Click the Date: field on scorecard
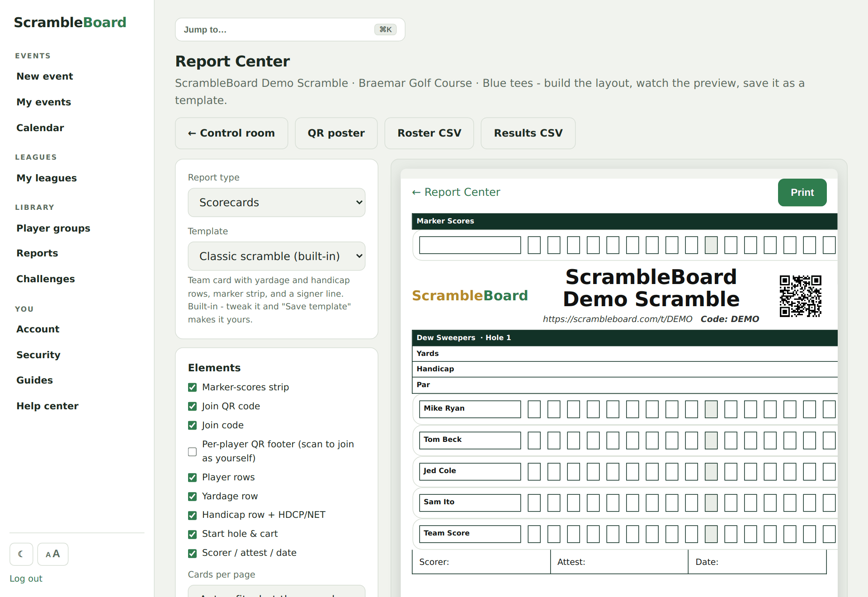Viewport: 868px width, 597px height. click(757, 562)
